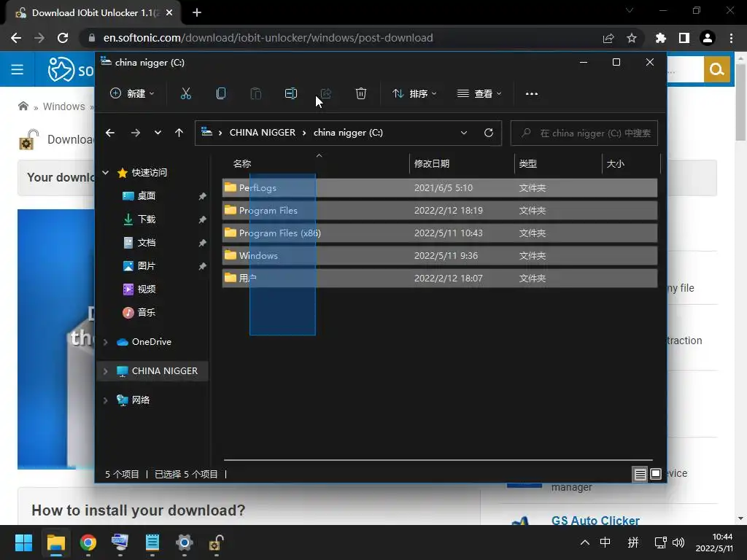
Task: Toggle the 中 input language indicator
Action: (605, 542)
